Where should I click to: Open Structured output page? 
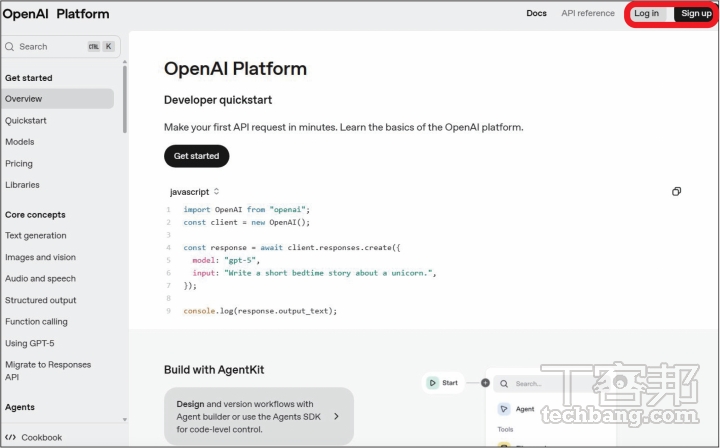tap(41, 300)
